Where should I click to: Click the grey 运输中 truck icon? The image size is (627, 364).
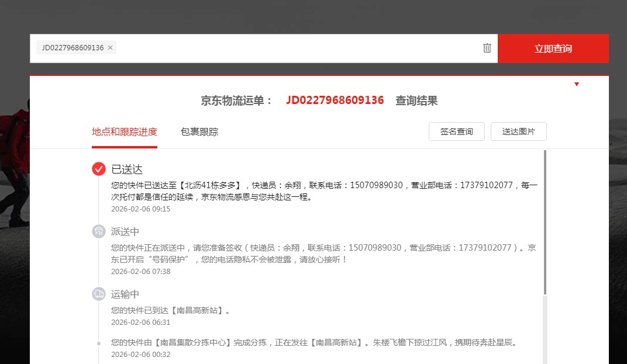pos(99,294)
